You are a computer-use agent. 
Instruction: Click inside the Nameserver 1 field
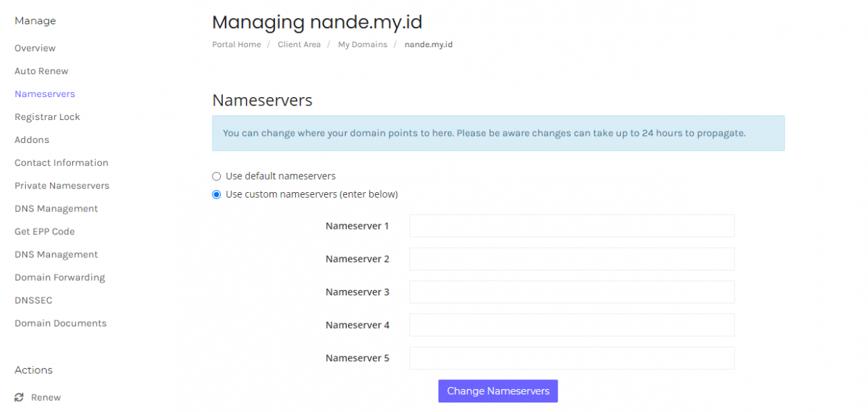[571, 225]
